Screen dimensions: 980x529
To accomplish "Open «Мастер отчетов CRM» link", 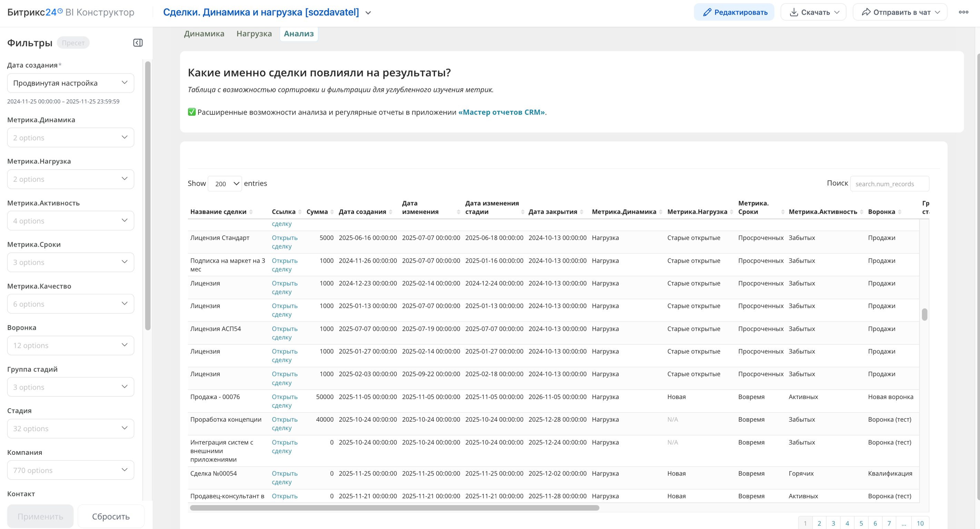I will pos(501,112).
